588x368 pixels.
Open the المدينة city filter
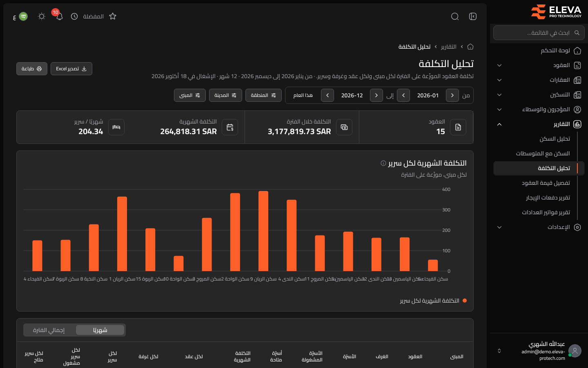click(225, 95)
